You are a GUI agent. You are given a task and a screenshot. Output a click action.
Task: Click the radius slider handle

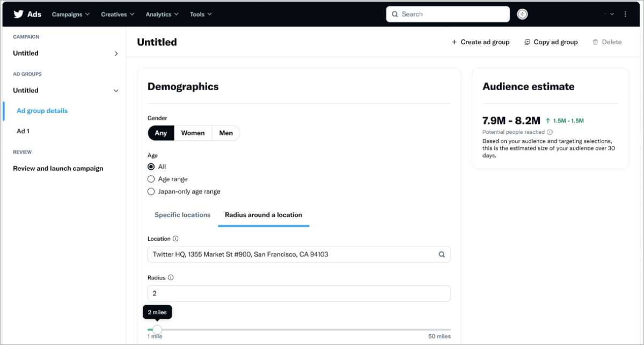(157, 329)
